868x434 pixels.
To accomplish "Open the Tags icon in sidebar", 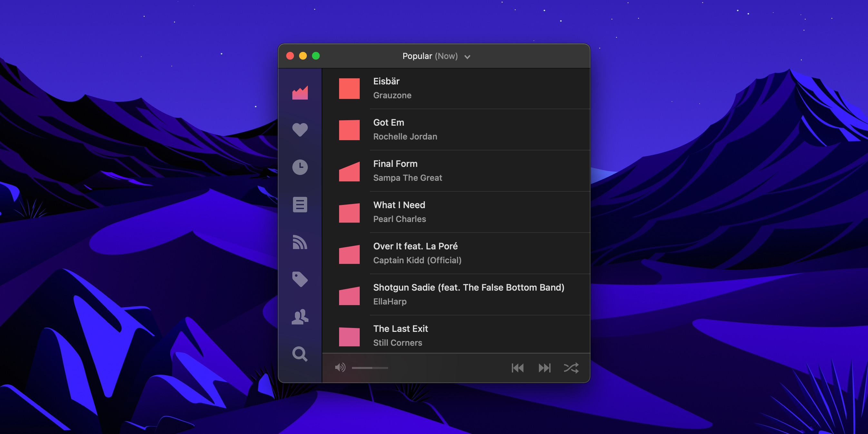I will (300, 279).
